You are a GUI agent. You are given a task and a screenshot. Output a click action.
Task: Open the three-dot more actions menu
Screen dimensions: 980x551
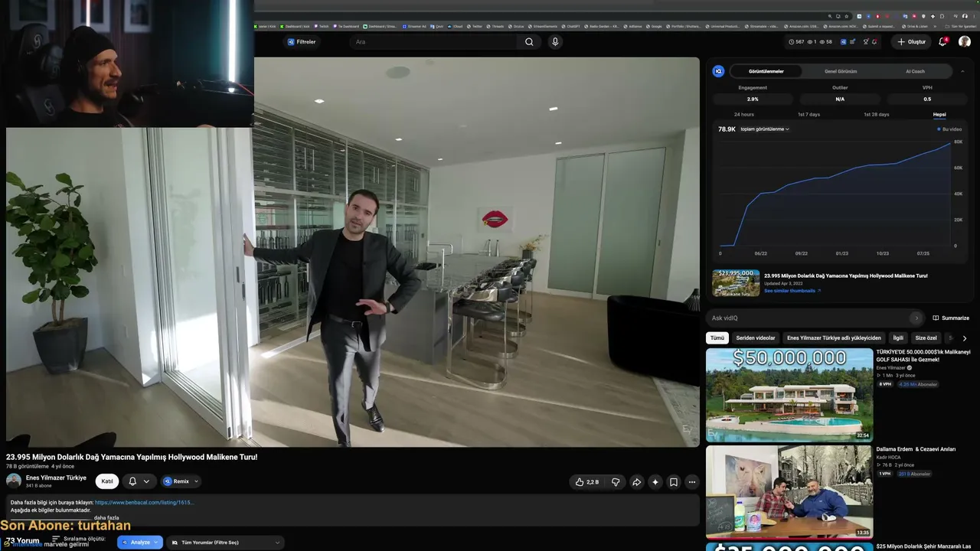pyautogui.click(x=692, y=482)
